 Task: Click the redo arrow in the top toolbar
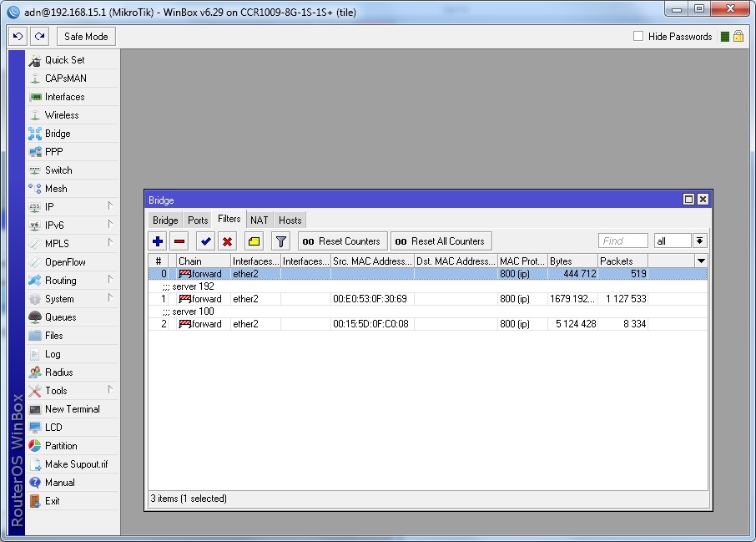point(39,37)
